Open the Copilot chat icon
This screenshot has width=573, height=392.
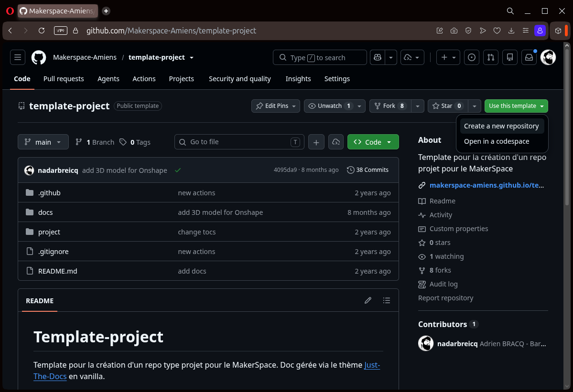[378, 57]
